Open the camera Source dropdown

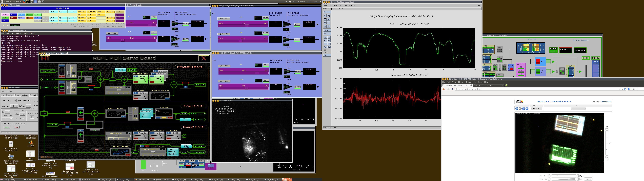coord(578,109)
